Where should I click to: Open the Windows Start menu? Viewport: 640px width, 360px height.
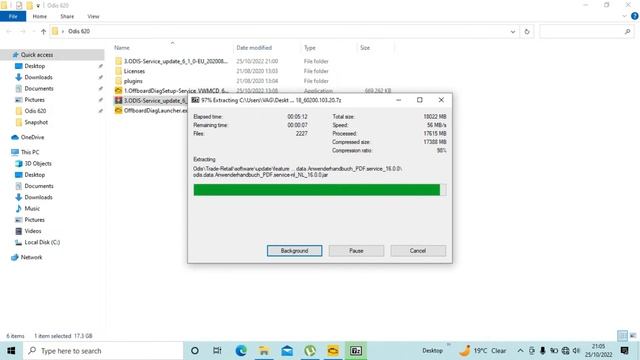(x=11, y=351)
